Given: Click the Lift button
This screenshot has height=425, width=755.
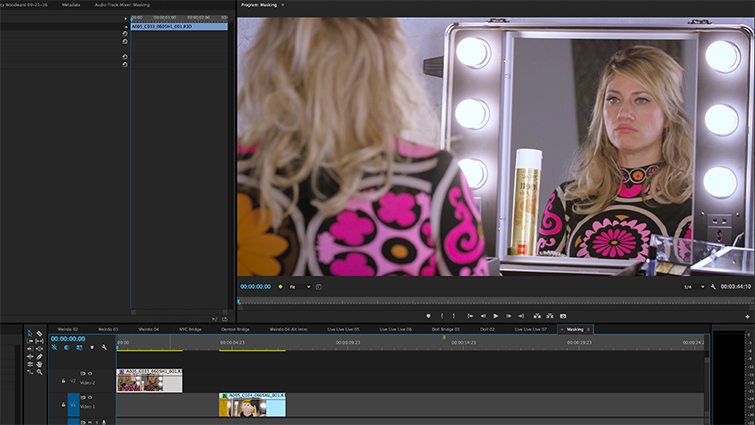Looking at the screenshot, I should (x=537, y=316).
